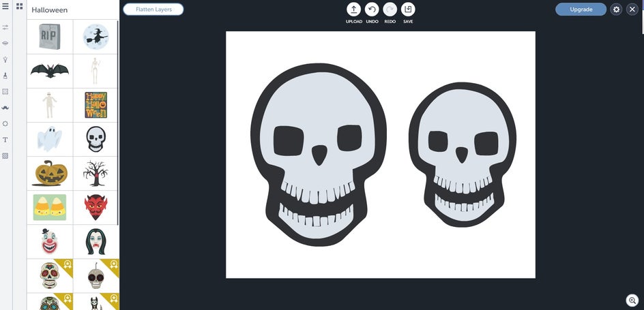644x310 pixels.
Task: Open the circle Cut-Out tool
Action: (5, 123)
